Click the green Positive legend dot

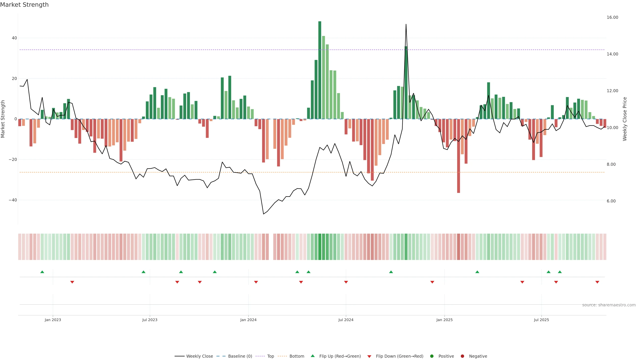point(432,356)
